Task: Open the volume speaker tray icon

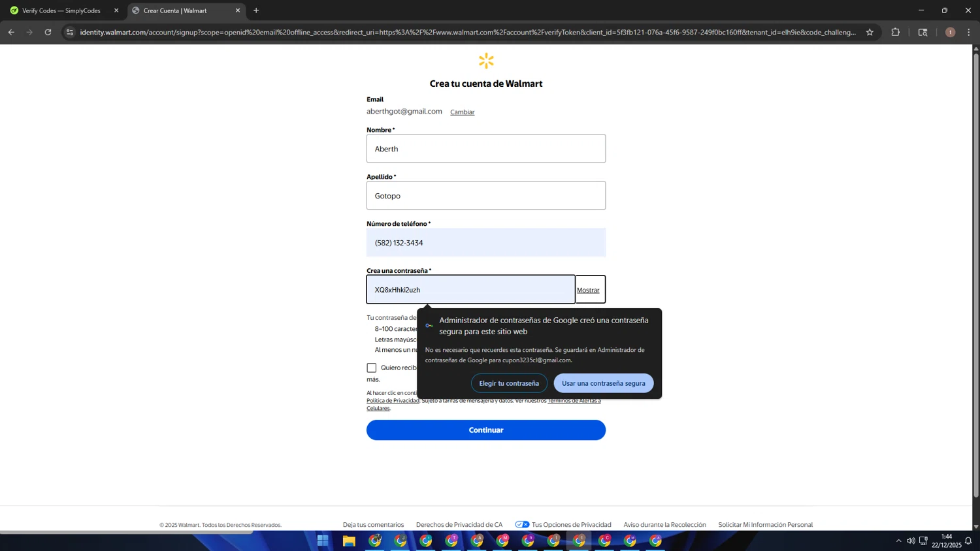Action: [911, 541]
